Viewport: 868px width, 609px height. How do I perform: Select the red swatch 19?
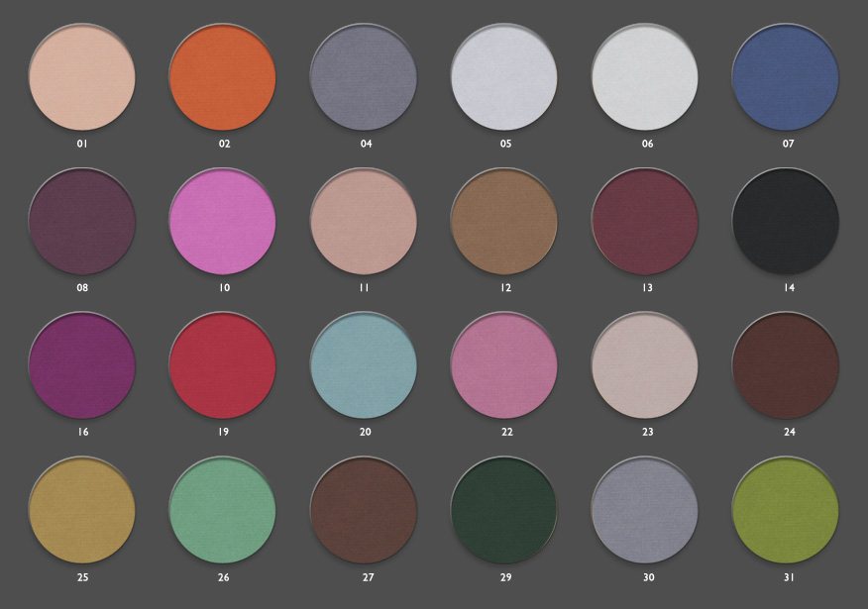coord(223,366)
